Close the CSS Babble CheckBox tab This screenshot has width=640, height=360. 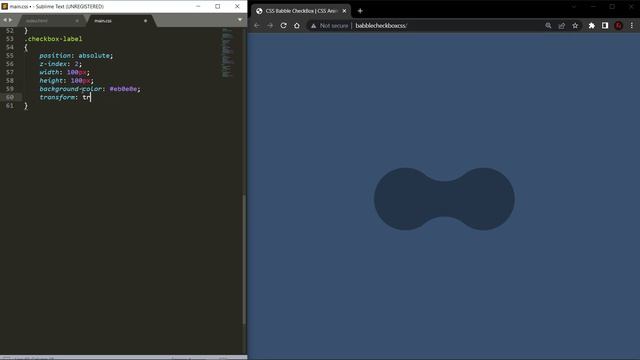click(344, 11)
